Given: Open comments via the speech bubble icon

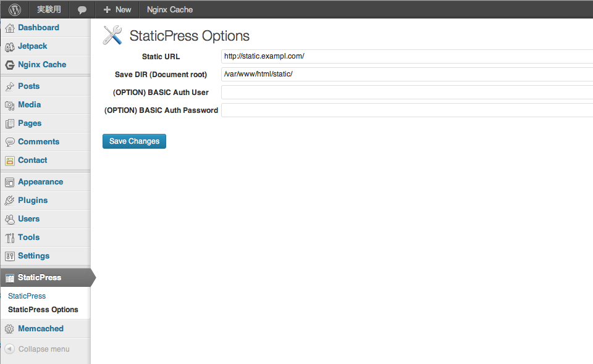Looking at the screenshot, I should pos(82,9).
